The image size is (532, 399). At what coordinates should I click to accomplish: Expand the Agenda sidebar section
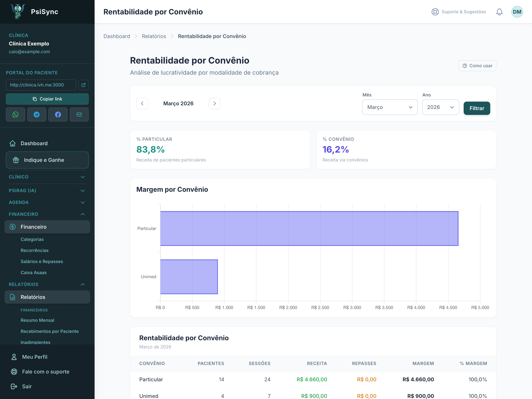[47, 202]
